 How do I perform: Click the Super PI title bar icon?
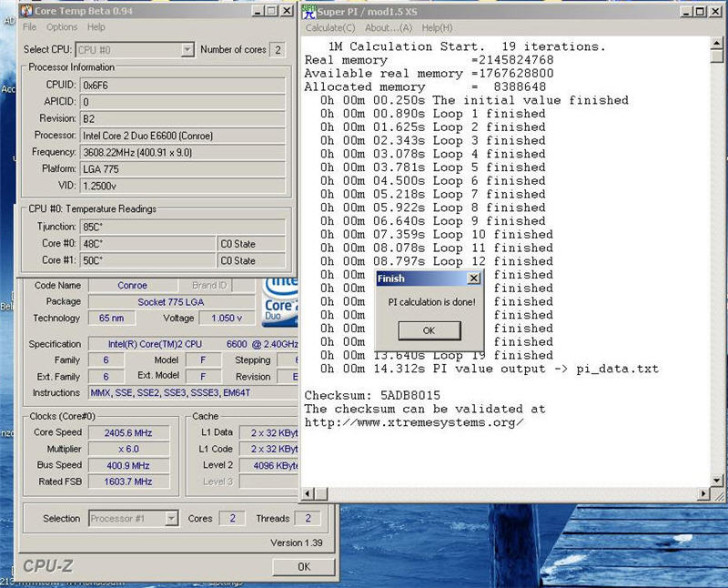point(310,12)
